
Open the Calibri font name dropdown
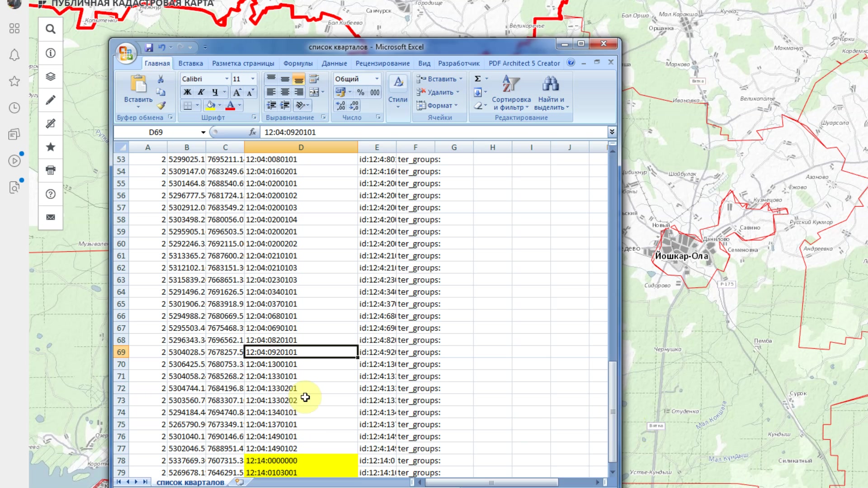[226, 79]
